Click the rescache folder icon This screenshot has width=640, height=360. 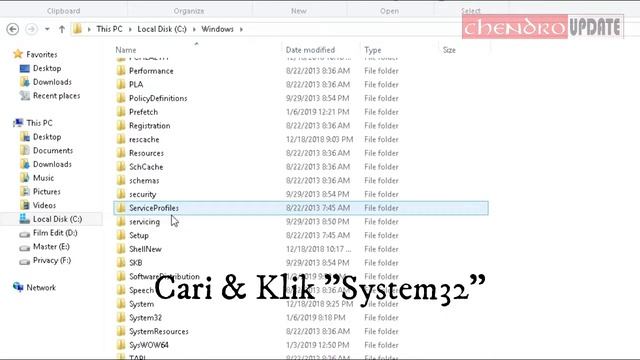[x=121, y=139]
